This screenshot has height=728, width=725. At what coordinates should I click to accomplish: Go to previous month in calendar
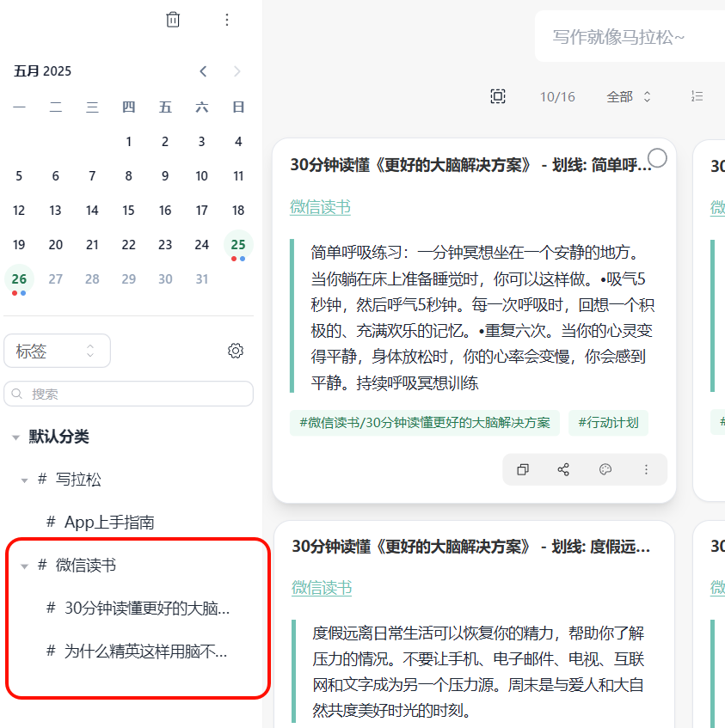coord(203,71)
